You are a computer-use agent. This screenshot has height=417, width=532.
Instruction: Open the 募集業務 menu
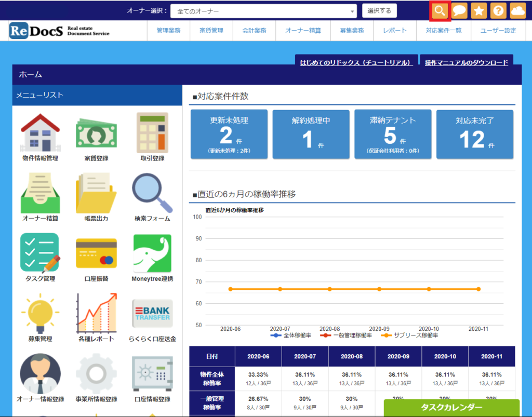pos(352,31)
